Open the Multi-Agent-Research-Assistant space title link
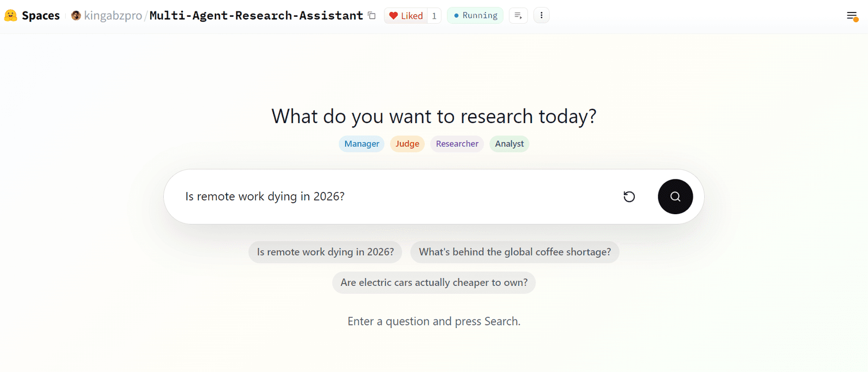868x372 pixels. pyautogui.click(x=256, y=16)
